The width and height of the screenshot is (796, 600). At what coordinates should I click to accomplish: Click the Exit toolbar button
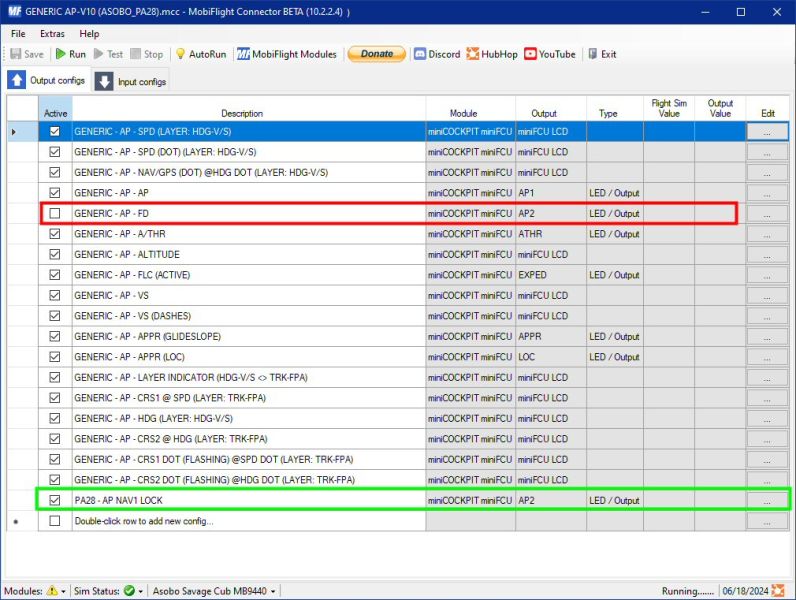coord(602,54)
